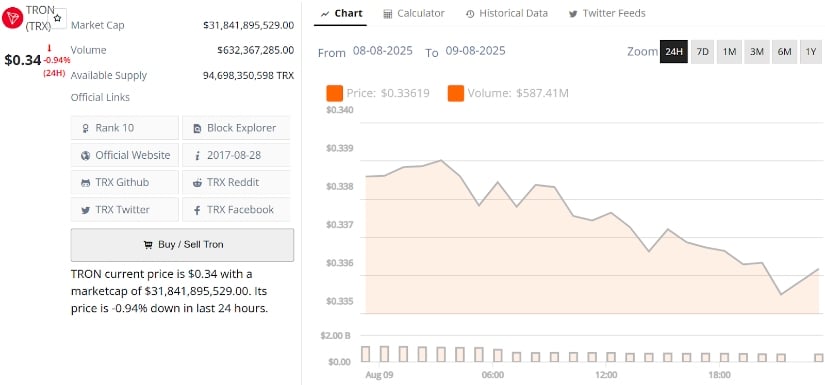The height and width of the screenshot is (385, 825).
Task: Select the 24H zoom range
Action: pos(674,52)
